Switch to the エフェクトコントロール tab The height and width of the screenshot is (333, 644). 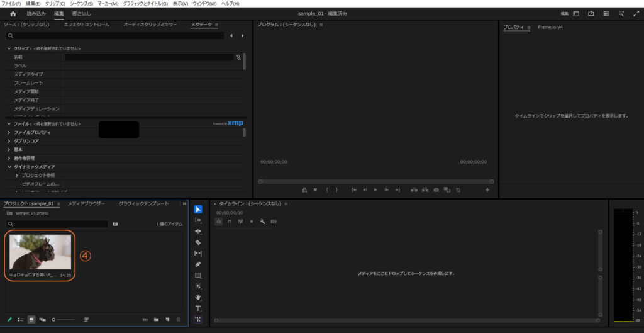86,25
